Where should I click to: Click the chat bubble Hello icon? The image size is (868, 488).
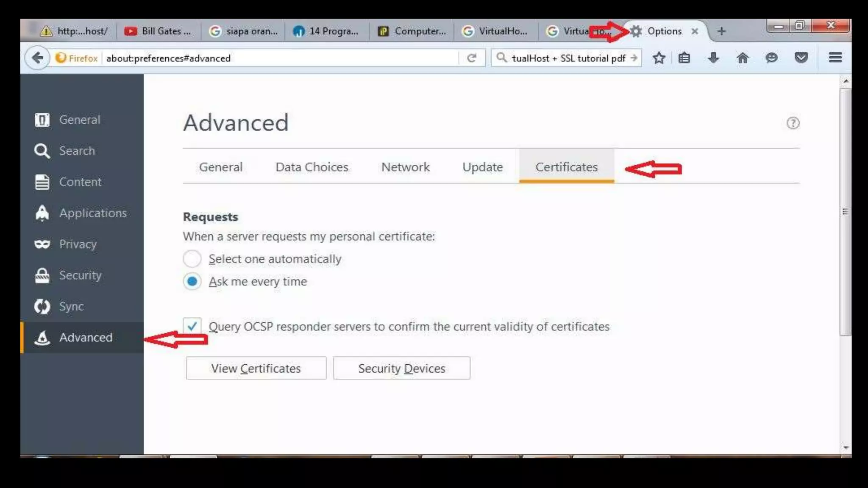point(771,58)
